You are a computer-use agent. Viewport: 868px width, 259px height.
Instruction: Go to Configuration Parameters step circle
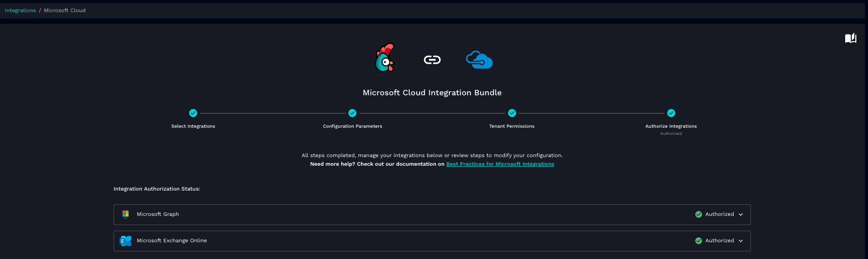[352, 113]
